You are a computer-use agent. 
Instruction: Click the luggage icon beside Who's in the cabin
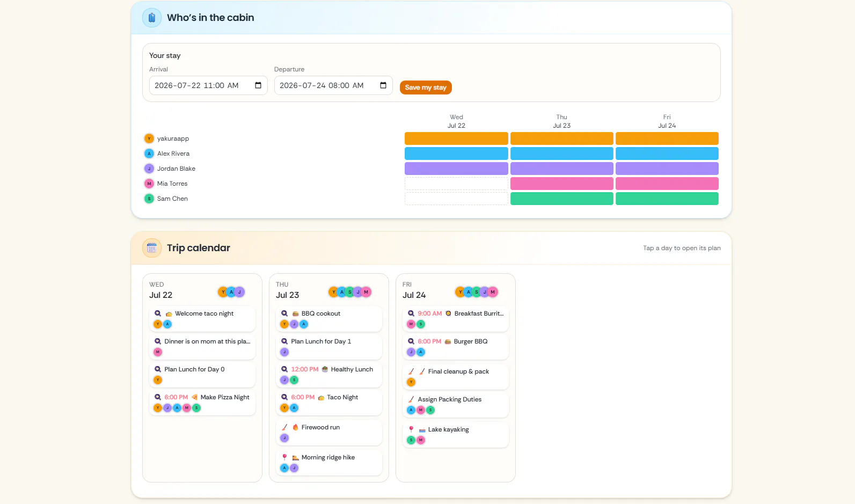(x=152, y=18)
